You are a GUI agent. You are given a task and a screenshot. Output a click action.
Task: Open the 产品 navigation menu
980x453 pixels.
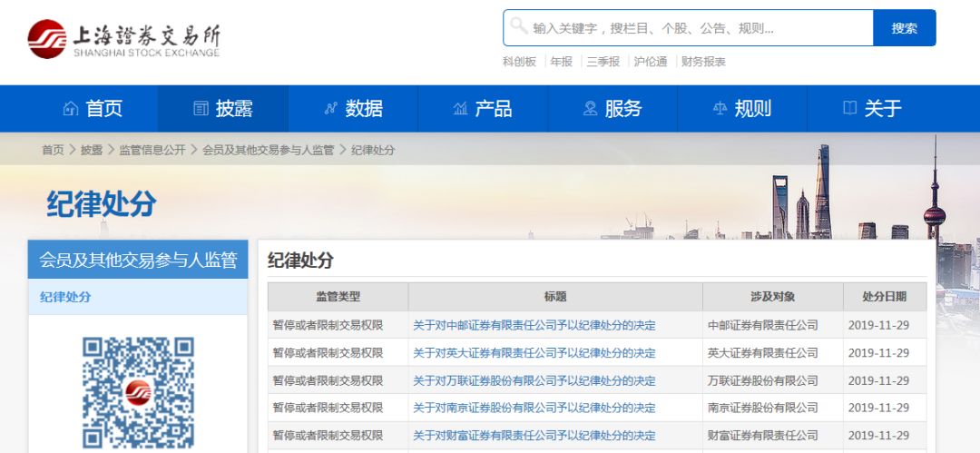pyautogui.click(x=483, y=109)
